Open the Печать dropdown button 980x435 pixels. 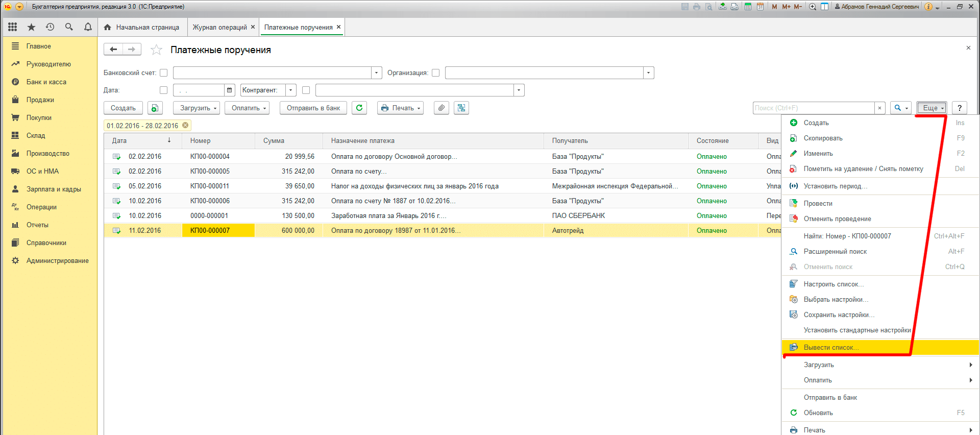(401, 108)
